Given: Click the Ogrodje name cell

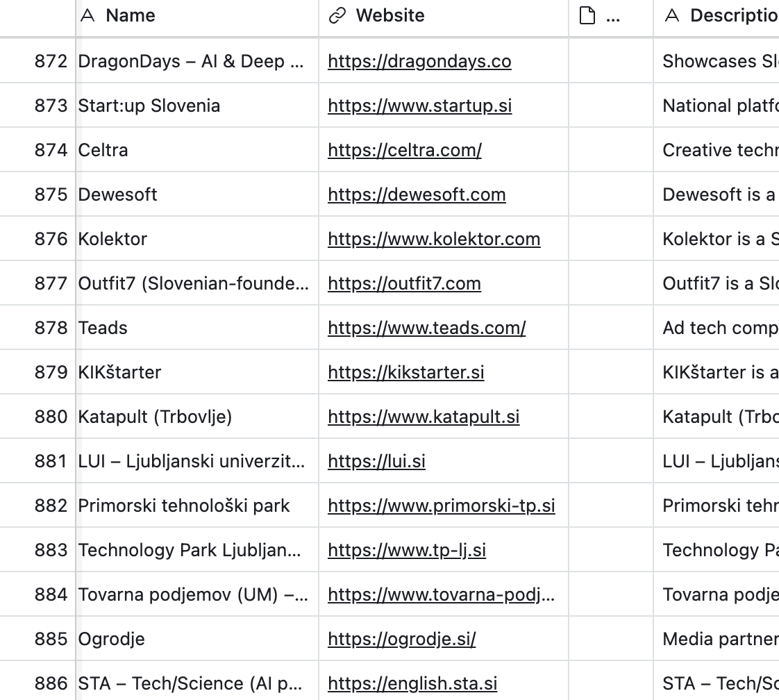Looking at the screenshot, I should pos(197,639).
